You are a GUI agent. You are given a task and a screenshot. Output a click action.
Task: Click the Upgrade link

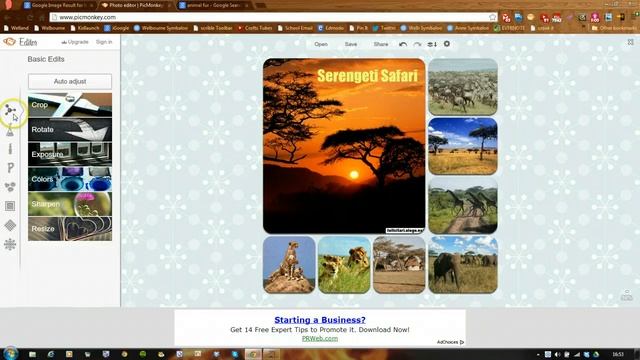tap(75, 42)
